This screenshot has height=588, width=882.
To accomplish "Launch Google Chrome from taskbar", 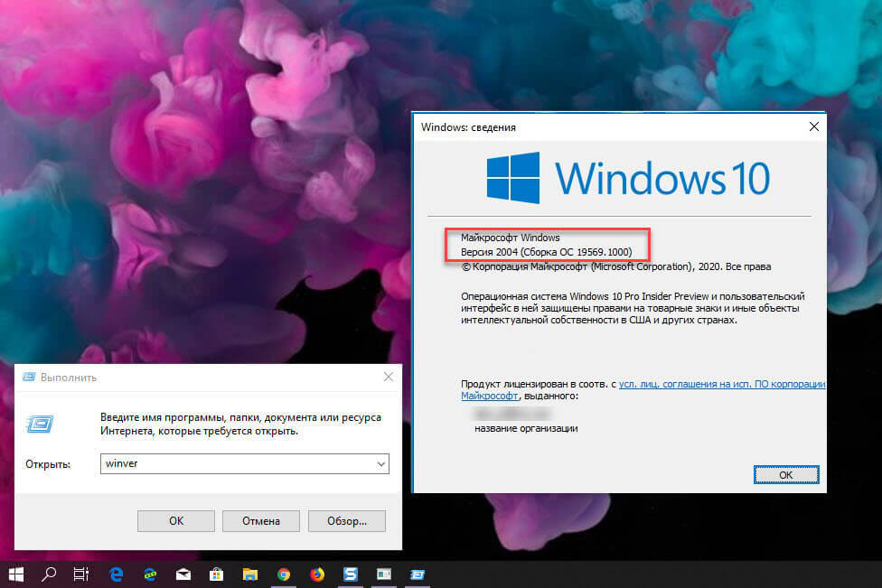I will click(x=284, y=574).
